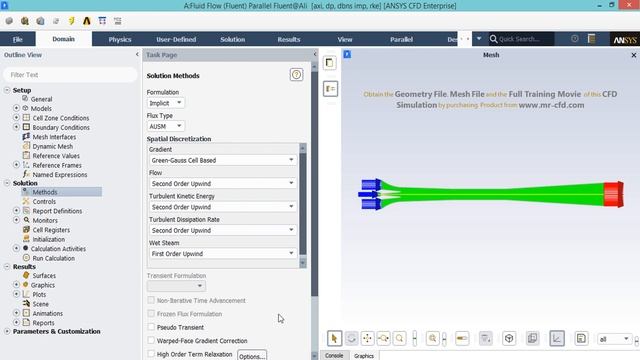Open the Solution Methods help question-mark icon
The width and height of the screenshot is (640, 360).
[x=296, y=75]
